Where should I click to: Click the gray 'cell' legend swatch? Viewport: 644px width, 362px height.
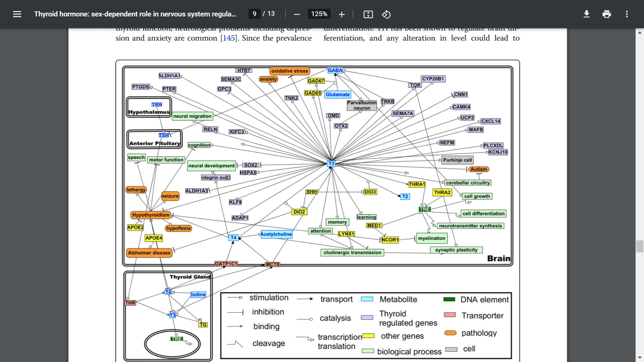click(451, 349)
